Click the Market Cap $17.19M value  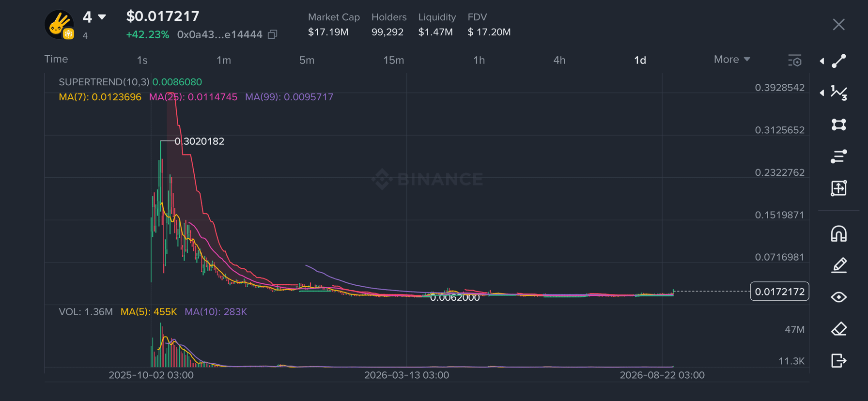pyautogui.click(x=328, y=32)
